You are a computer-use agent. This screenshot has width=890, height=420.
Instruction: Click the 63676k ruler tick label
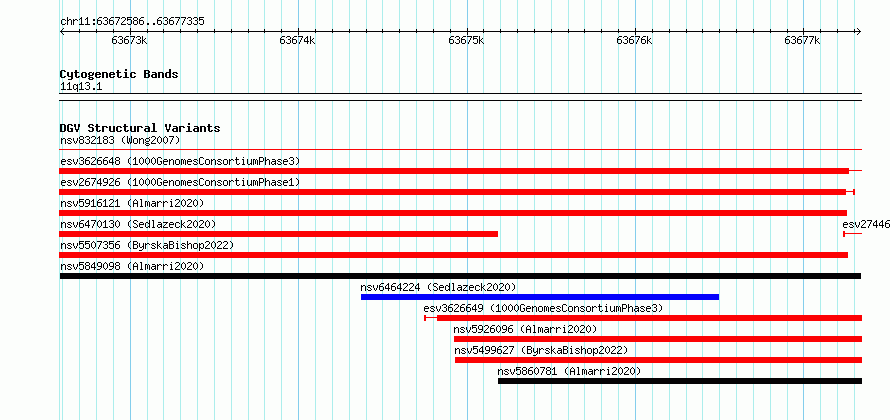(x=634, y=40)
